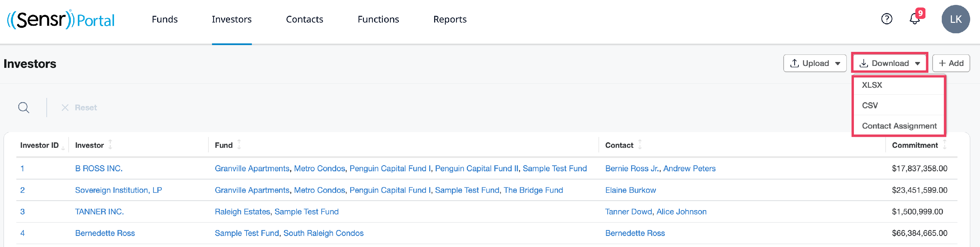Open the B ROSS INC. investor link

coord(99,168)
